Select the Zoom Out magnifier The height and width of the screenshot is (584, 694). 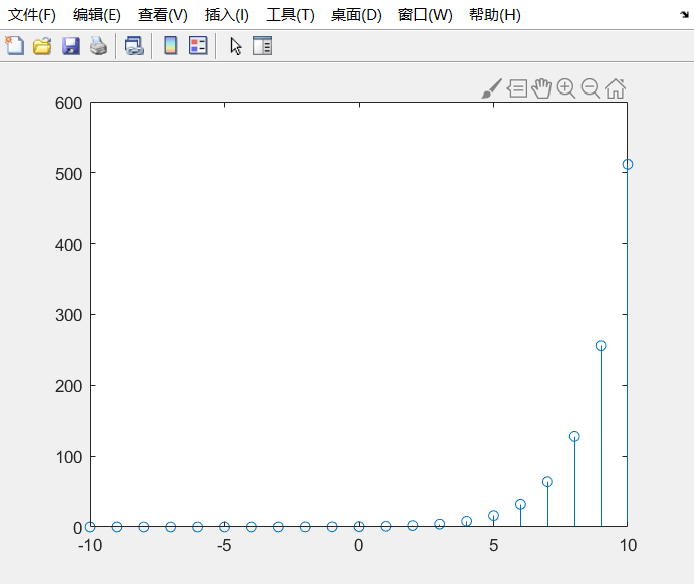(x=590, y=89)
